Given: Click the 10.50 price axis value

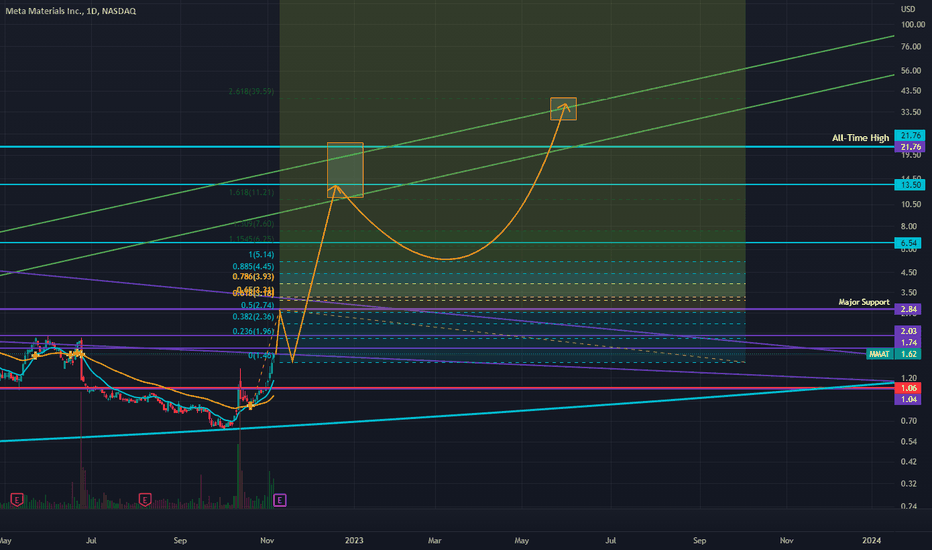Looking at the screenshot, I should pos(911,205).
